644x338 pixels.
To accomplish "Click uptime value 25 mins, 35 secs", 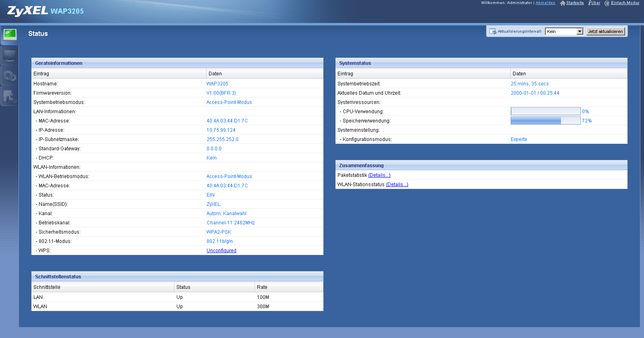I will [x=530, y=84].
